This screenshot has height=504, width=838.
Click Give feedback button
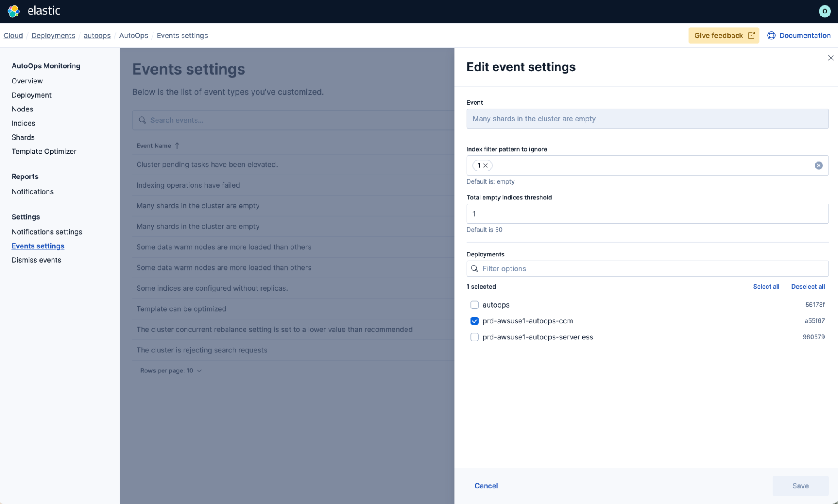(x=724, y=36)
